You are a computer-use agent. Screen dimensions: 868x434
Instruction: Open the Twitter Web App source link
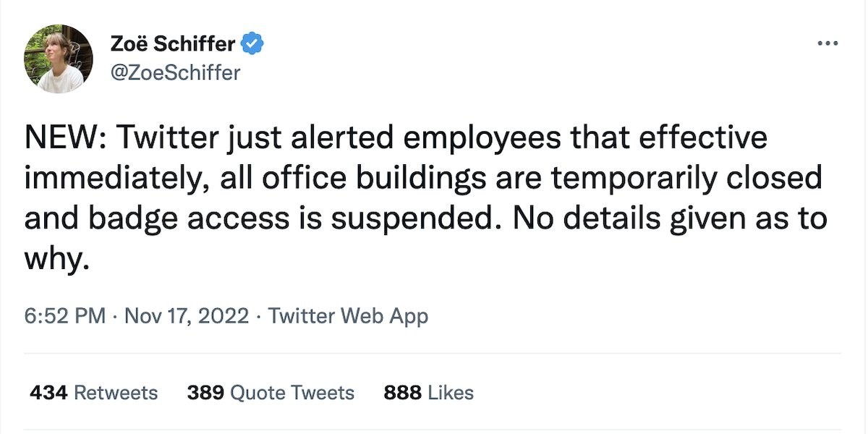(x=348, y=316)
